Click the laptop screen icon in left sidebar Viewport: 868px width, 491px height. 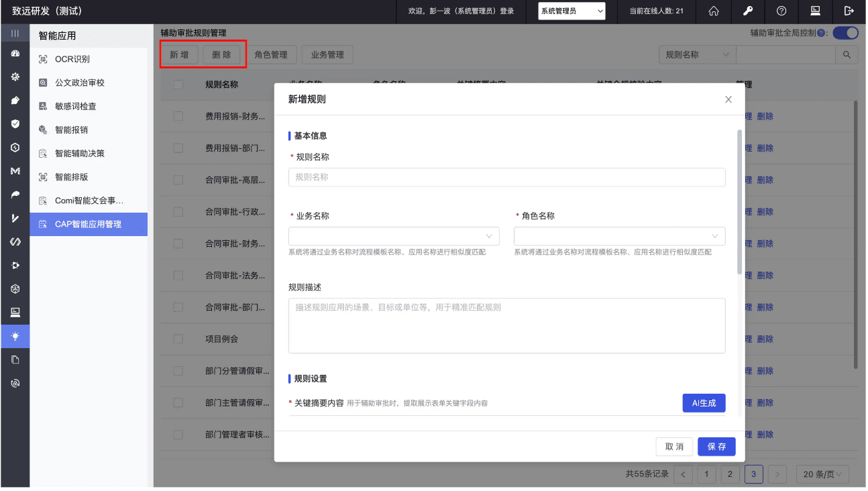tap(15, 312)
